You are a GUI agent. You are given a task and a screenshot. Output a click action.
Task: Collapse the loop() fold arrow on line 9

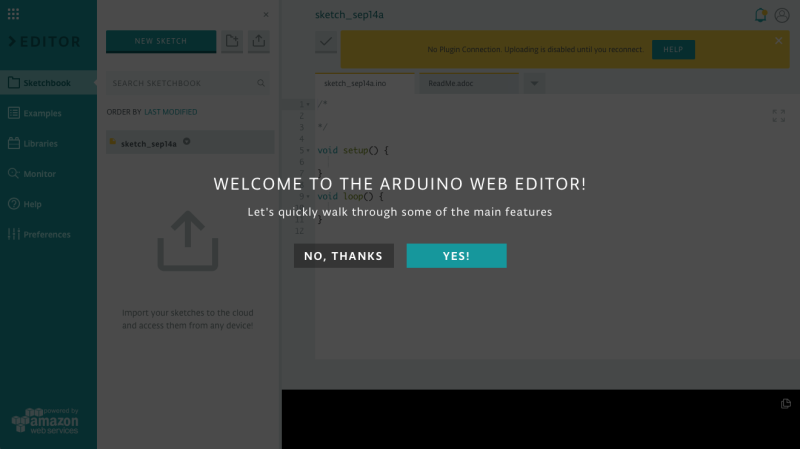click(308, 196)
